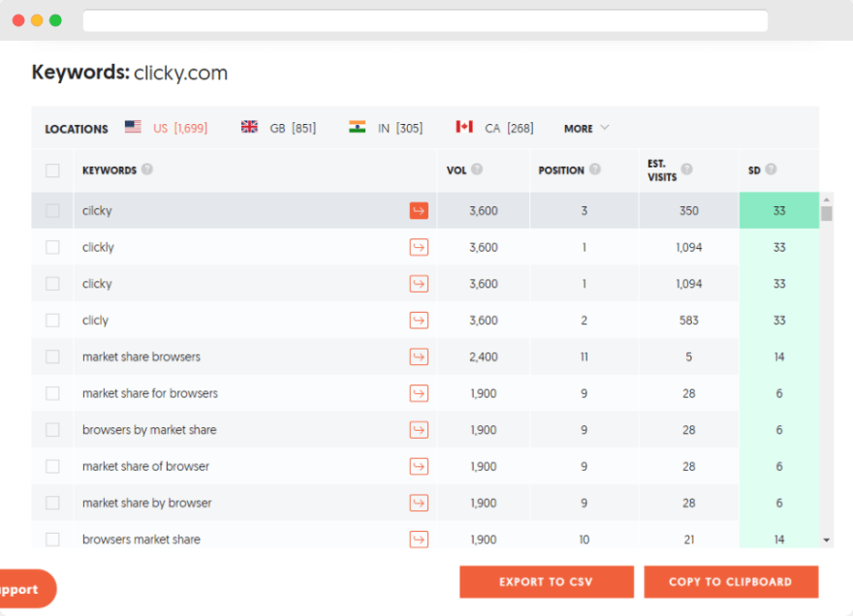Click the Export to CSV button

[x=547, y=582]
